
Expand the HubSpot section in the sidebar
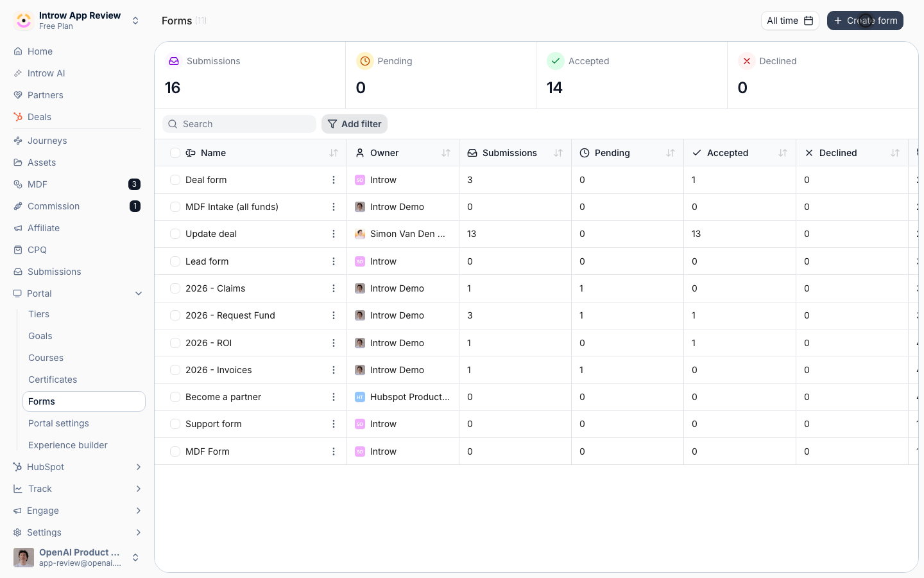tap(139, 467)
